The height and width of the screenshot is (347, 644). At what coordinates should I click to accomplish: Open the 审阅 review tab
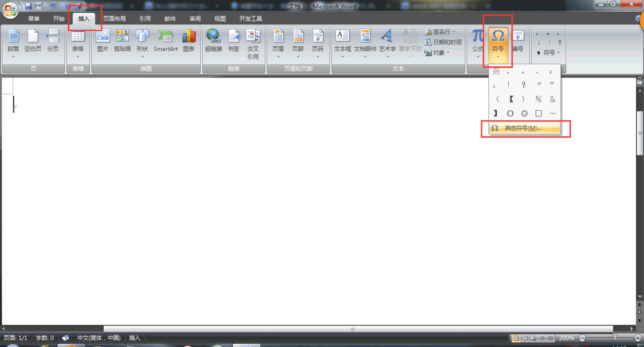tap(194, 19)
